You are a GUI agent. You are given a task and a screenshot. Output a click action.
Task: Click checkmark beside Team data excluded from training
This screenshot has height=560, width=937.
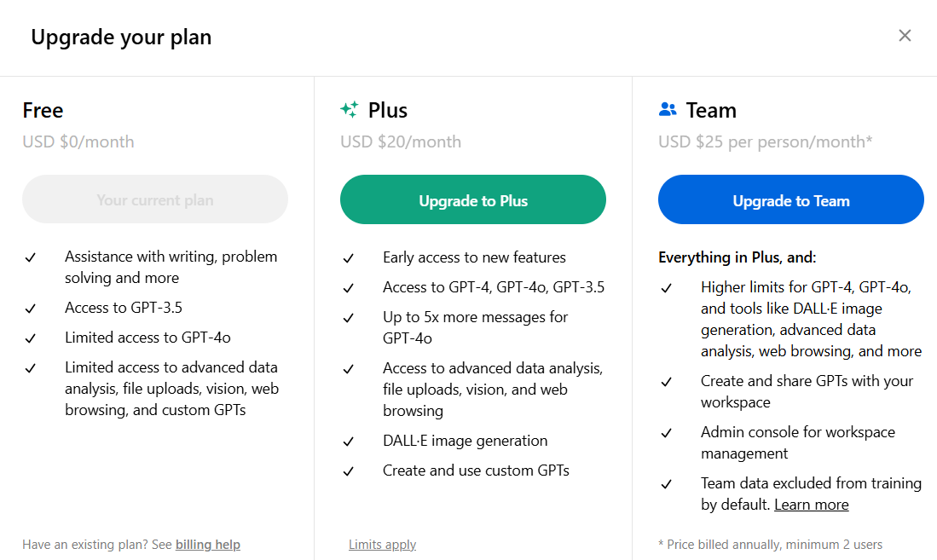point(667,484)
